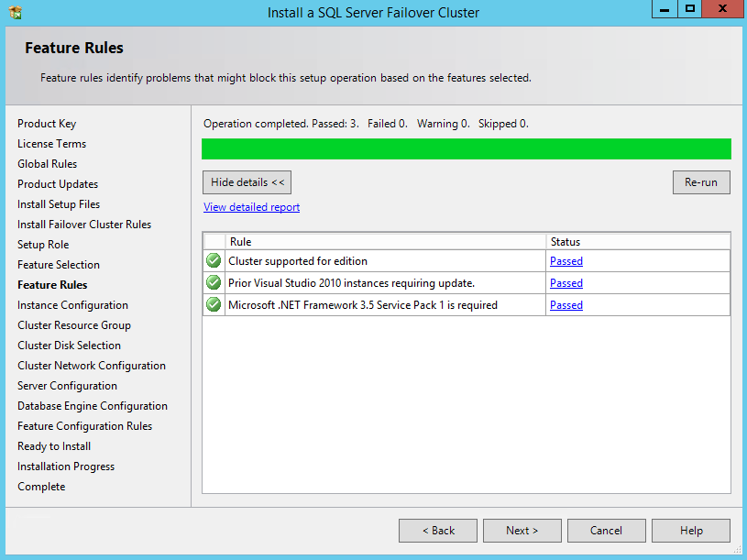Click 'Microsoft .NET Framework 3.5' rule text
747x560 pixels.
(x=363, y=305)
